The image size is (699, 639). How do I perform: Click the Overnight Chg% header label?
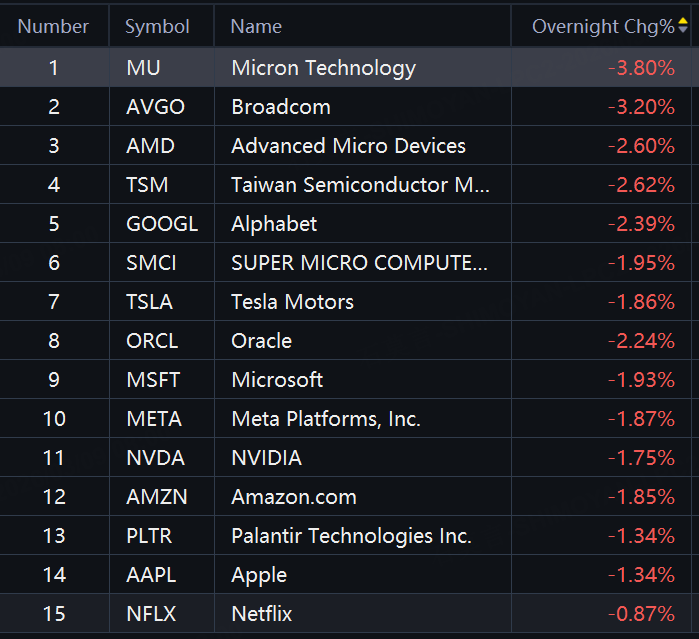(602, 27)
